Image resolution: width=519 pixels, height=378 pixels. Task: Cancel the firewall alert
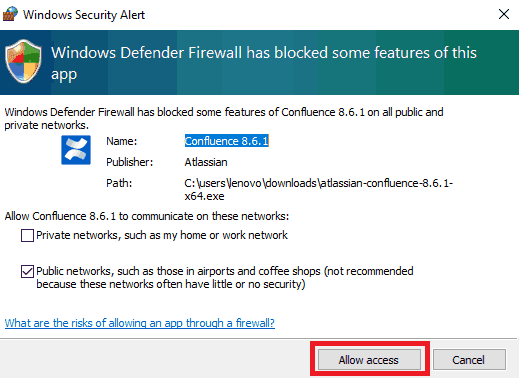click(x=469, y=360)
